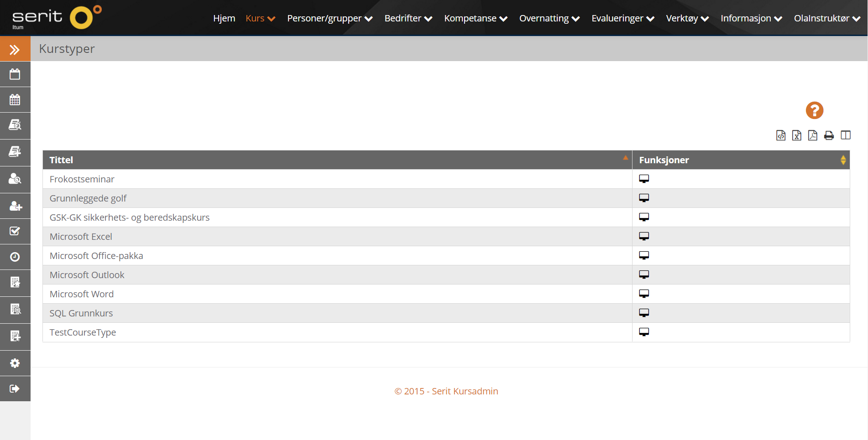868x440 pixels.
Task: Sort table by Funksjoner column
Action: pyautogui.click(x=741, y=160)
